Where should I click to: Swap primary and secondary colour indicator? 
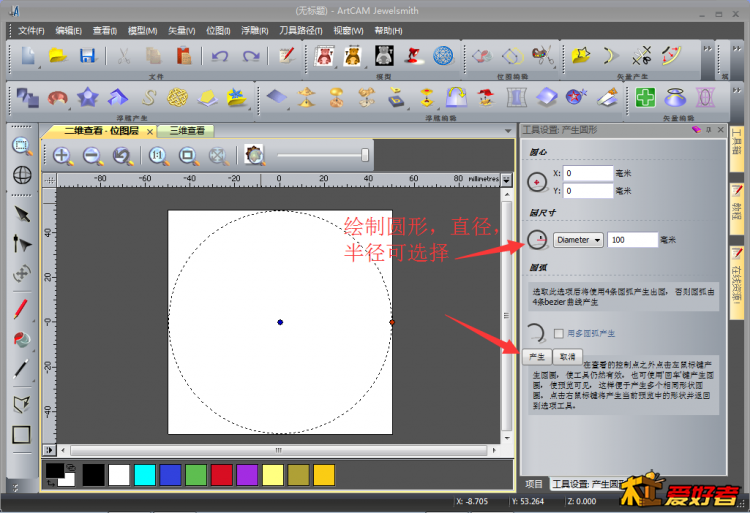pyautogui.click(x=50, y=483)
